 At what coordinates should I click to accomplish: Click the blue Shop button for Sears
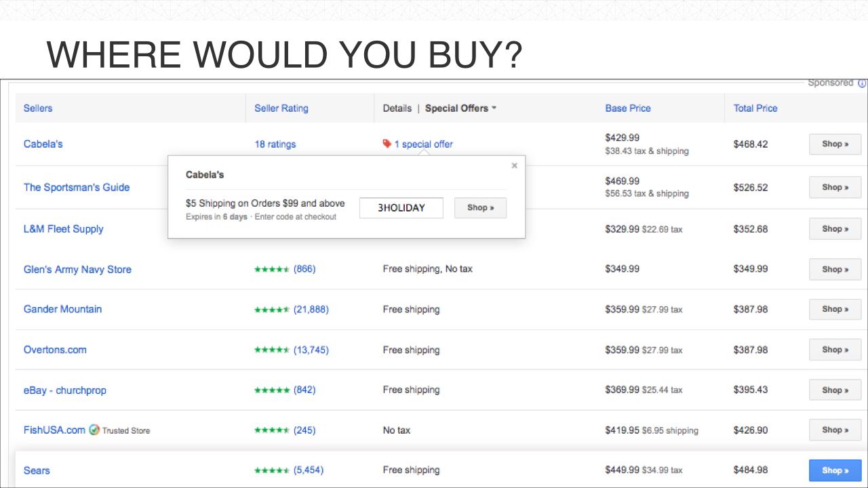[835, 470]
